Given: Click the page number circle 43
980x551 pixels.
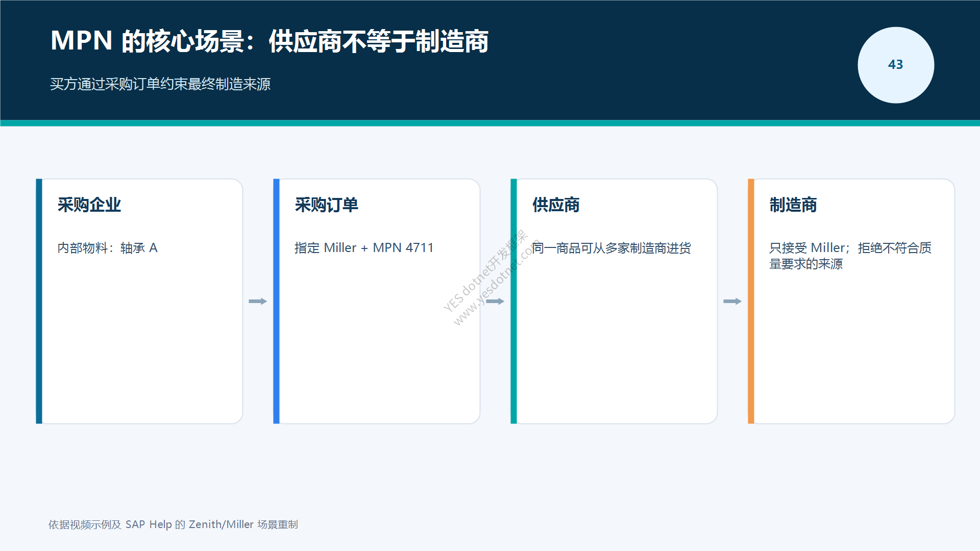Looking at the screenshot, I should pos(896,65).
